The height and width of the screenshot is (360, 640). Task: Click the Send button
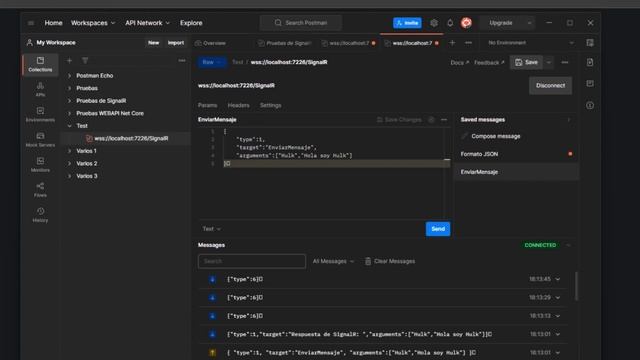click(438, 229)
